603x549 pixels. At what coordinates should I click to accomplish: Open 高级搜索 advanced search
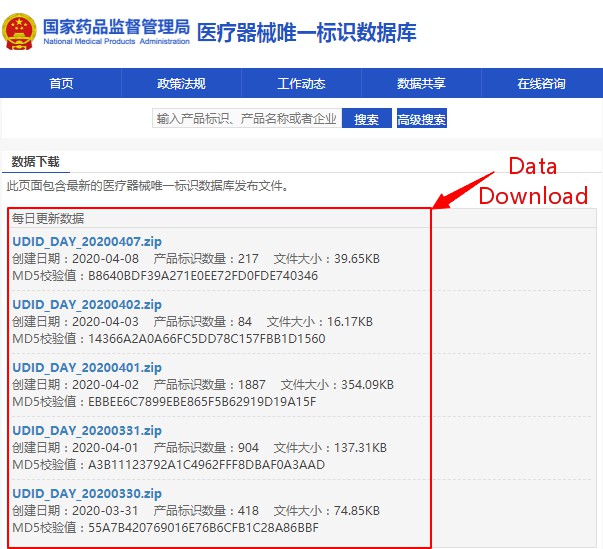(421, 119)
